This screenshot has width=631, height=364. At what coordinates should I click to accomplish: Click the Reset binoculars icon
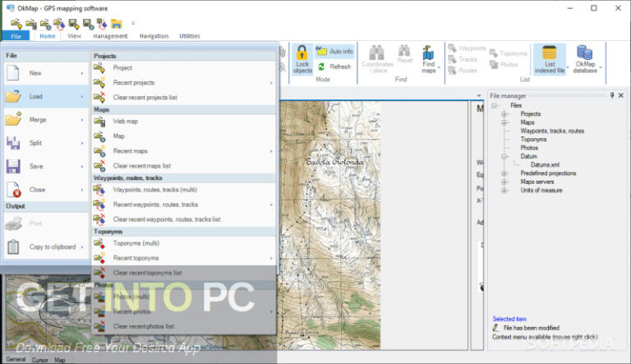(x=404, y=50)
